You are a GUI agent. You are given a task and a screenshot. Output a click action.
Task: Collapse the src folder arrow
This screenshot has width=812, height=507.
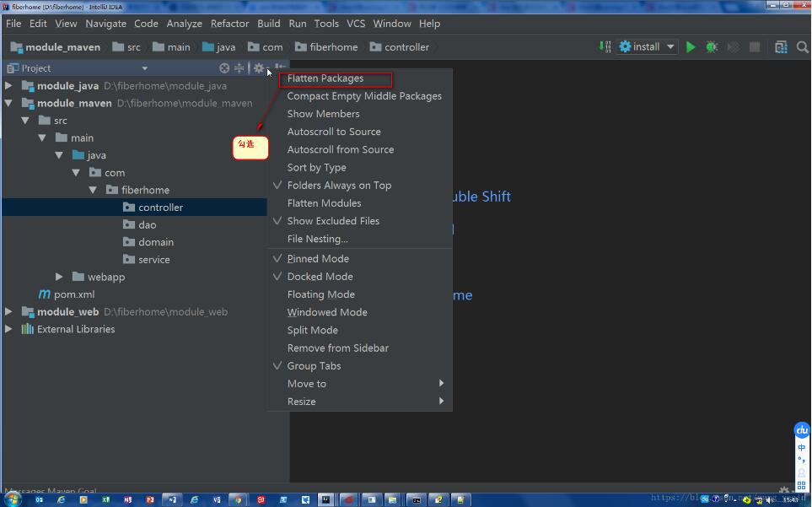[24, 120]
